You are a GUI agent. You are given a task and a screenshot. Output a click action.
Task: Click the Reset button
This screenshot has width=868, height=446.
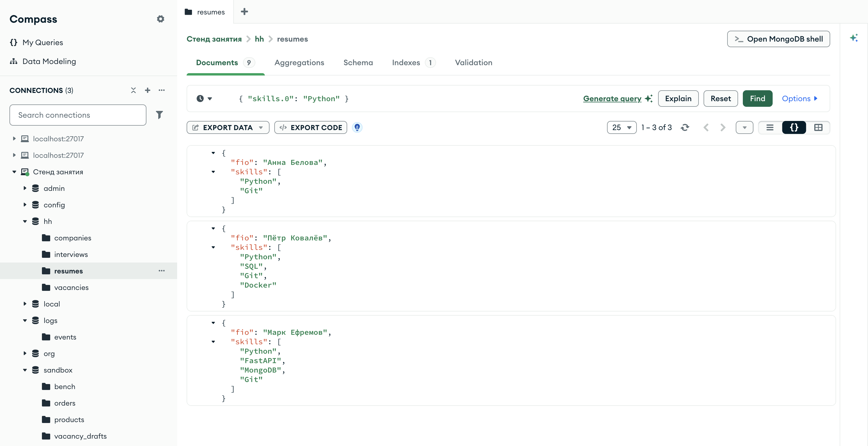point(720,99)
